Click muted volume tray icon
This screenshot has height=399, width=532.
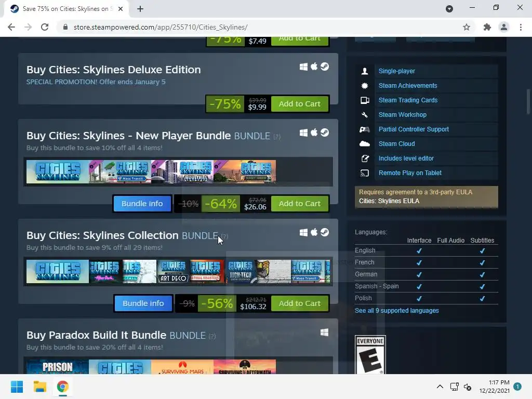click(468, 387)
